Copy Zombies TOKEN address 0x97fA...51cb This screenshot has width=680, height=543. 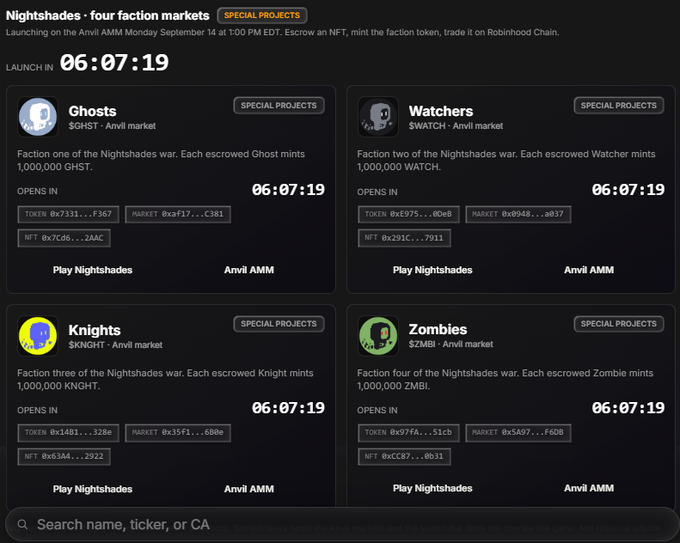[x=409, y=433]
